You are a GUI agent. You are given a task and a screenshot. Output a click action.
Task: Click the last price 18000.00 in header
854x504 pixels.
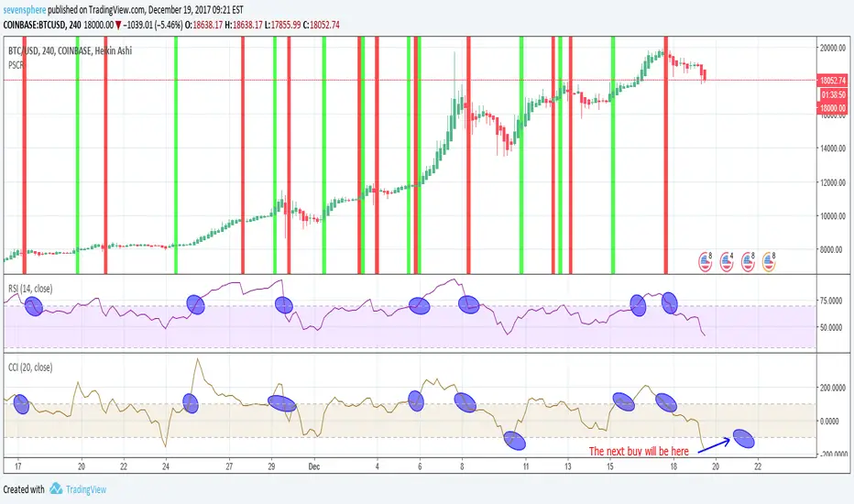(99, 25)
